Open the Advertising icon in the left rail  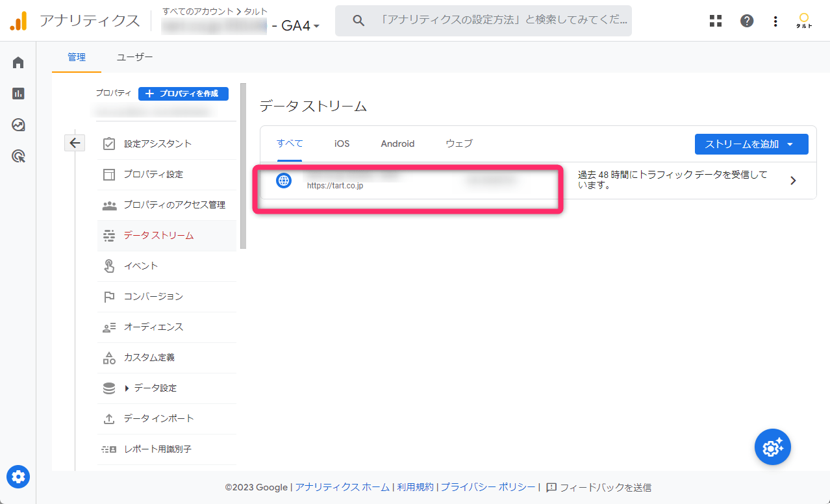pyautogui.click(x=18, y=155)
